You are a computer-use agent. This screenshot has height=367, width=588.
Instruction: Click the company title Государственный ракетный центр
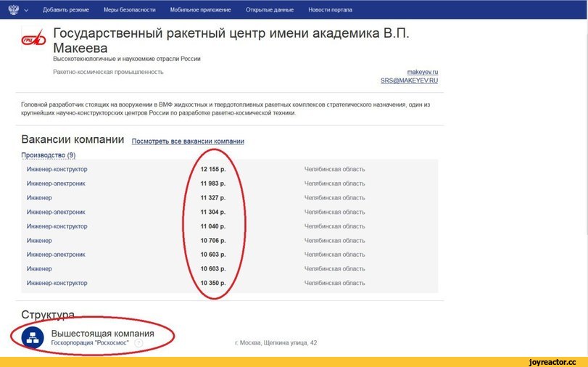click(x=231, y=41)
